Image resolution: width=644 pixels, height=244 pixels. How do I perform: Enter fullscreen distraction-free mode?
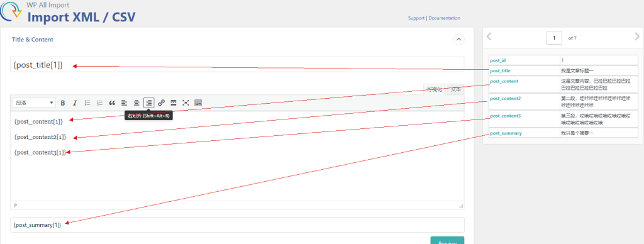[186, 103]
